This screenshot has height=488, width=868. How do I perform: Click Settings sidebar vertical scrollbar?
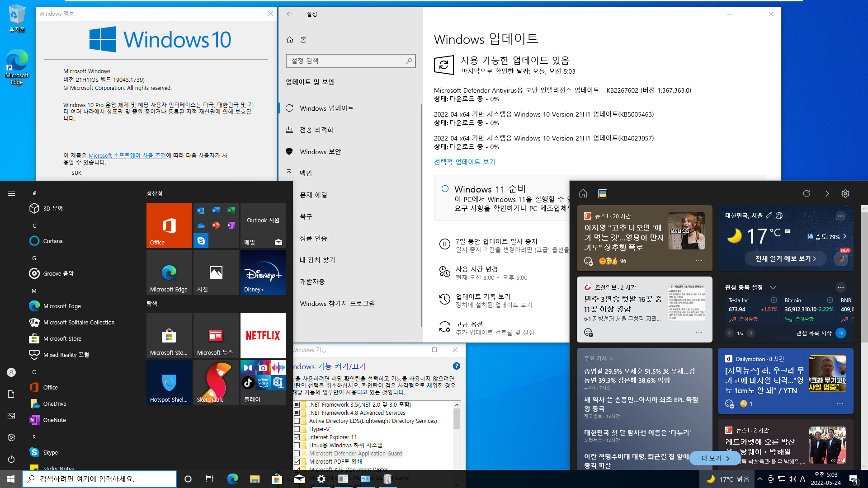[x=421, y=215]
